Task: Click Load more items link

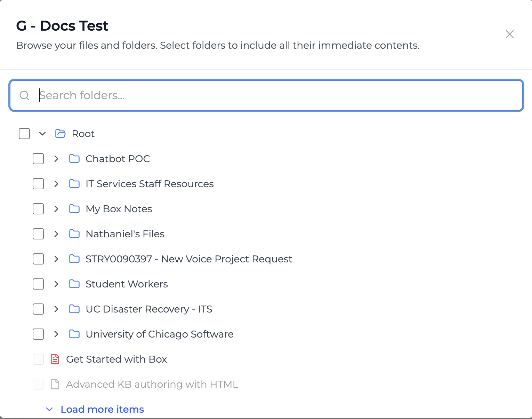Action: (x=102, y=409)
